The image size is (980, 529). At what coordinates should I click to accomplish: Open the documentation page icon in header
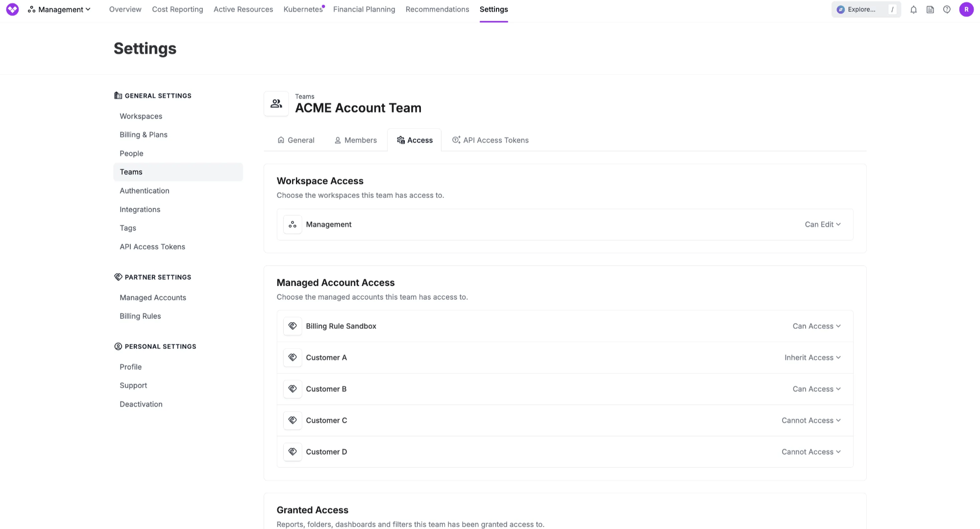point(930,9)
